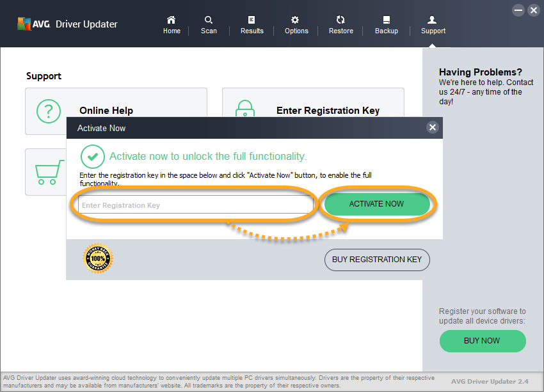Click the shopping cart icon

[x=49, y=172]
